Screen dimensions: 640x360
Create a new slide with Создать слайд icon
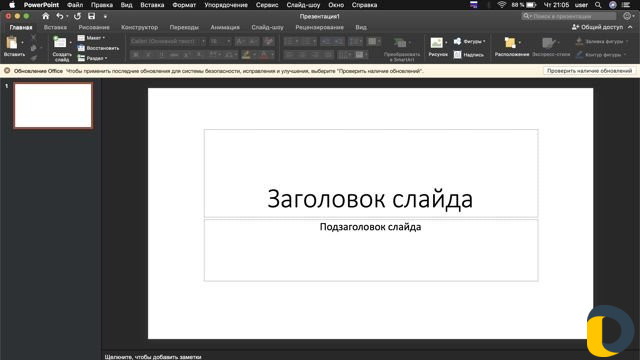(x=60, y=42)
